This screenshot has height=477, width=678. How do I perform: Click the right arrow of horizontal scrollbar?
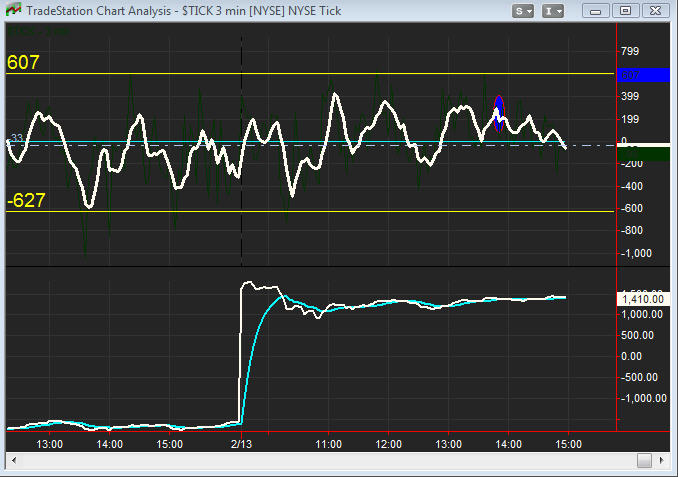[x=662, y=460]
